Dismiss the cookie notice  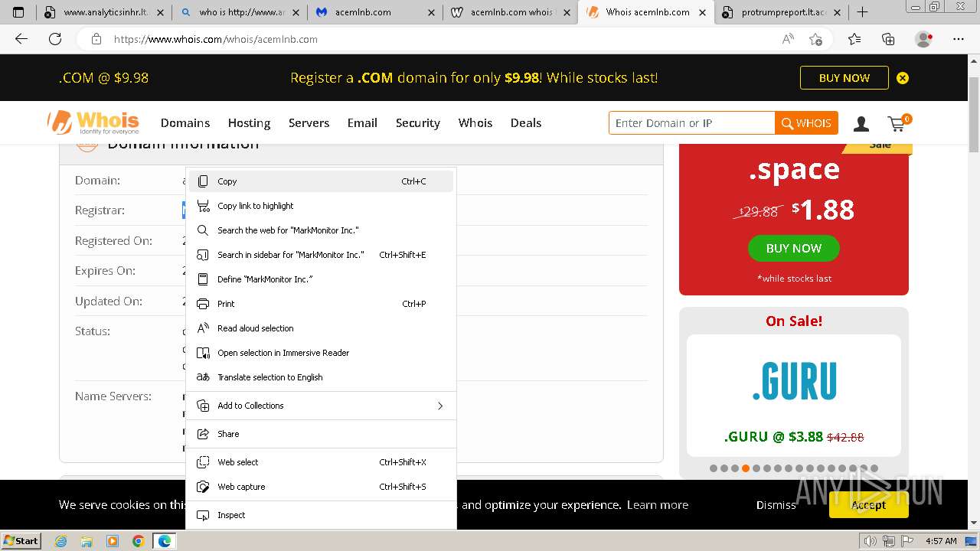click(776, 505)
